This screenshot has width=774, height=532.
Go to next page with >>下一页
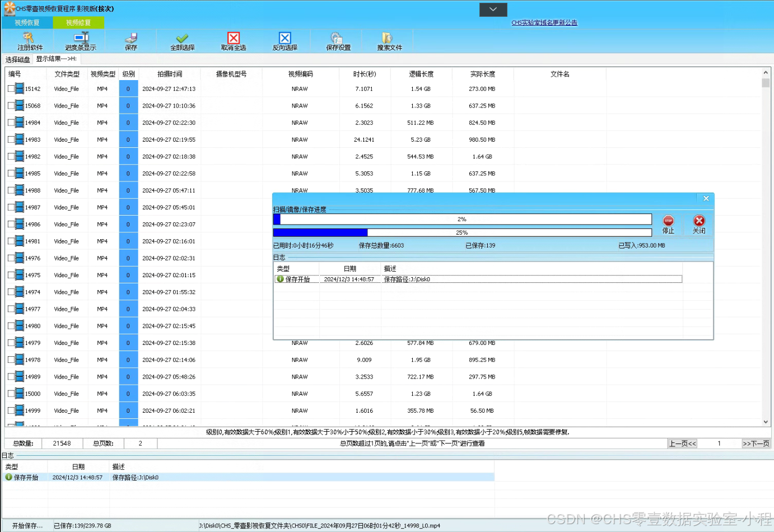tap(756, 444)
